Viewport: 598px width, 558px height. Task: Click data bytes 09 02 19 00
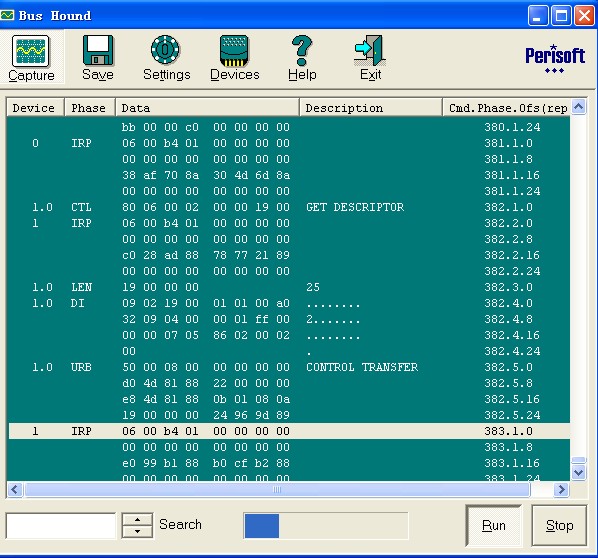click(160, 303)
